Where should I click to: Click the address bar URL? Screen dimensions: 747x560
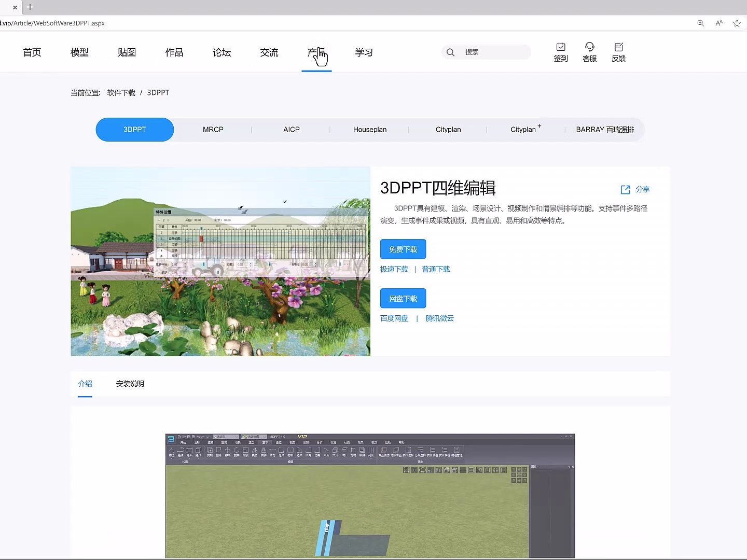tap(52, 23)
